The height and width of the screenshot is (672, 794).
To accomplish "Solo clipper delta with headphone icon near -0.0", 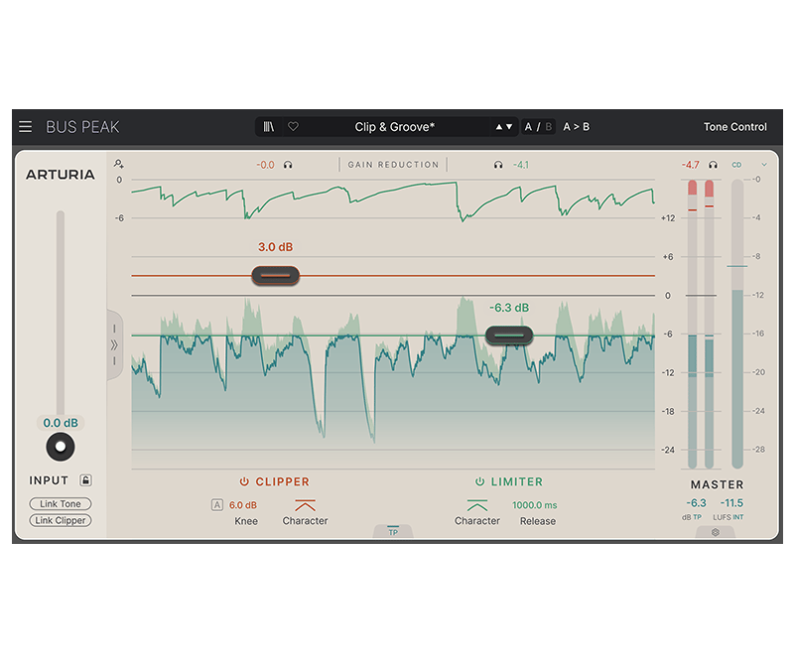I will tap(288, 165).
